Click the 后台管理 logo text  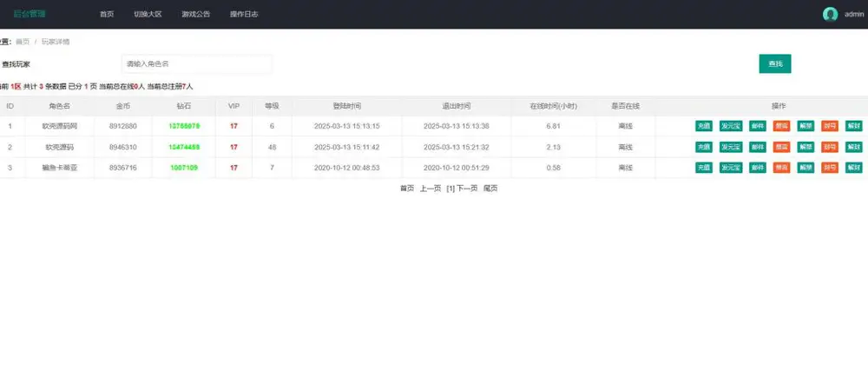click(30, 14)
